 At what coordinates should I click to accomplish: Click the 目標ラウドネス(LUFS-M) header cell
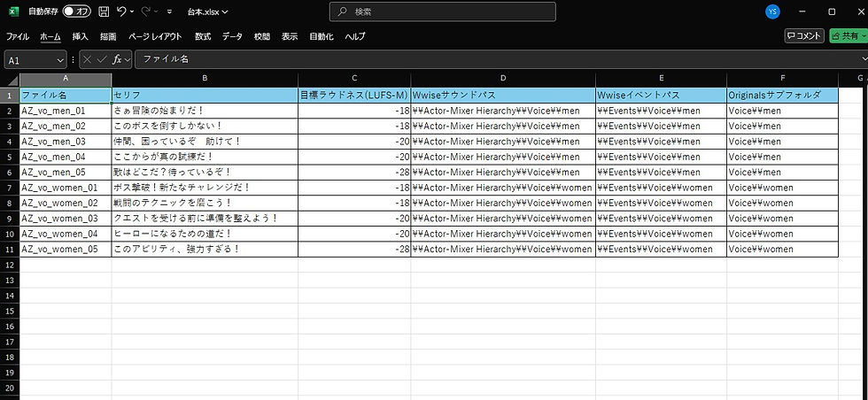click(354, 96)
